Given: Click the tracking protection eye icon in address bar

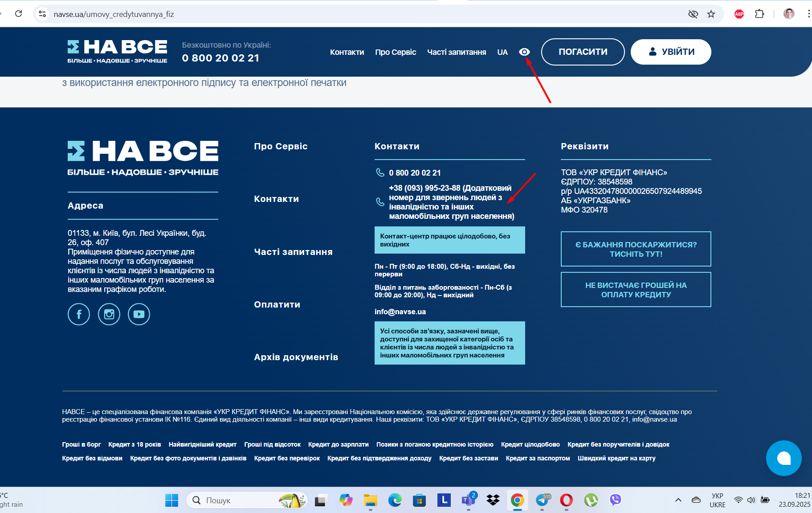Looking at the screenshot, I should point(693,14).
